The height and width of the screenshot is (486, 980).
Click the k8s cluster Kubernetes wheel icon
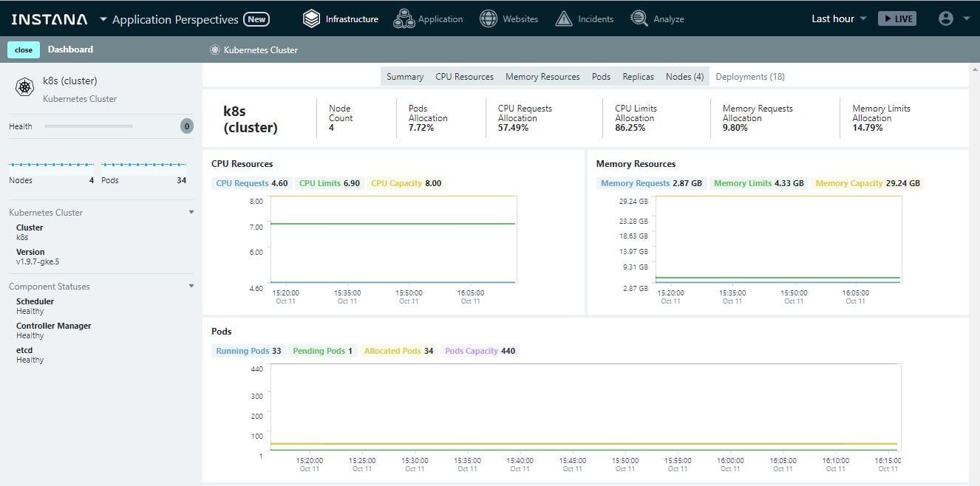25,88
